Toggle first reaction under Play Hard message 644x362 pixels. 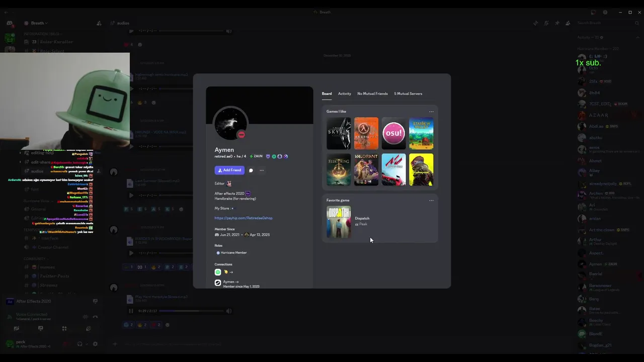(129, 325)
